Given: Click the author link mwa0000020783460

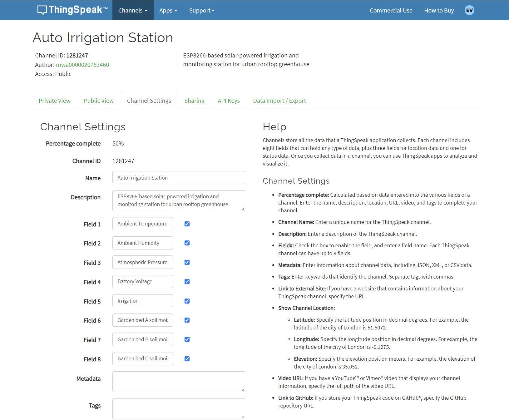Looking at the screenshot, I should point(82,65).
